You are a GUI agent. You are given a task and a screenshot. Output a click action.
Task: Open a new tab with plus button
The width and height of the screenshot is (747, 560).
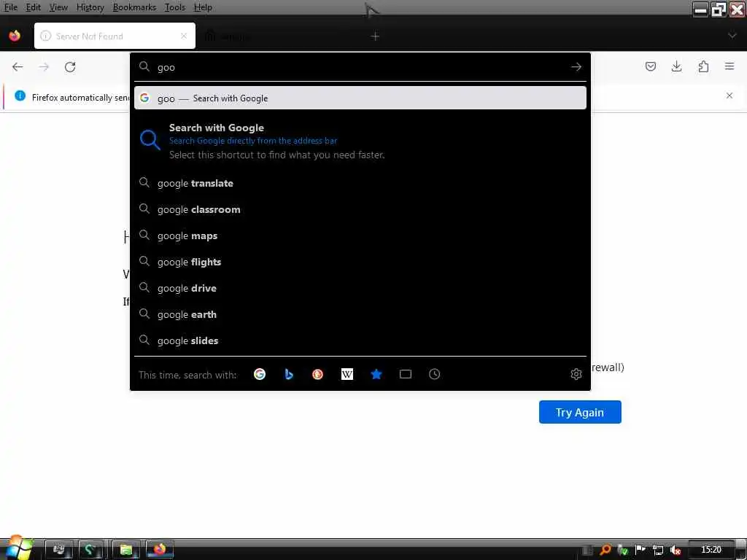point(376,36)
